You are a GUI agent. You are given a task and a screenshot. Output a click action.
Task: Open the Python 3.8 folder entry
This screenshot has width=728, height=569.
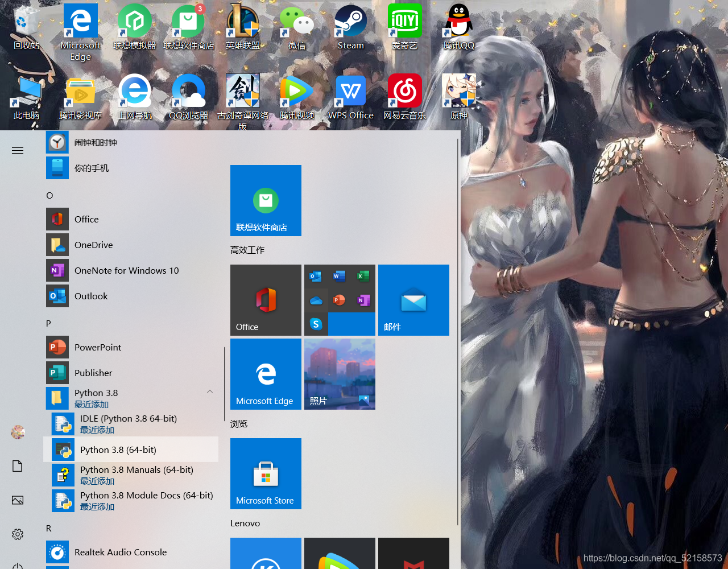pos(131,398)
